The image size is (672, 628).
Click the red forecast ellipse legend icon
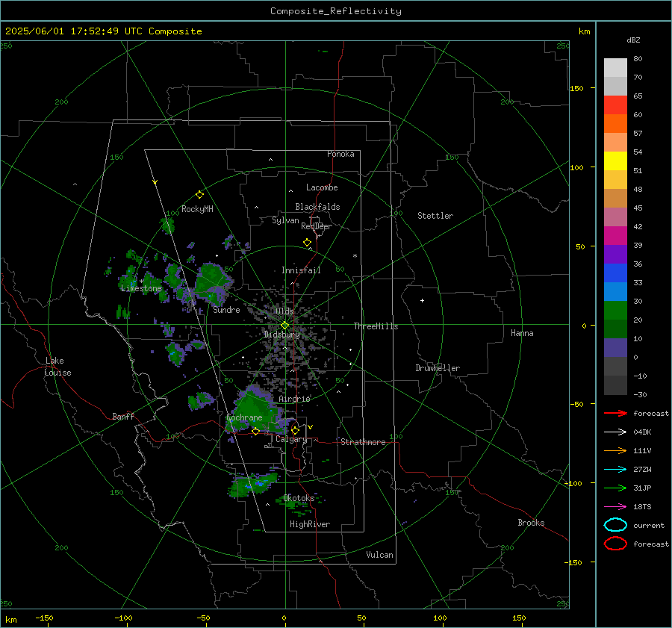615,544
